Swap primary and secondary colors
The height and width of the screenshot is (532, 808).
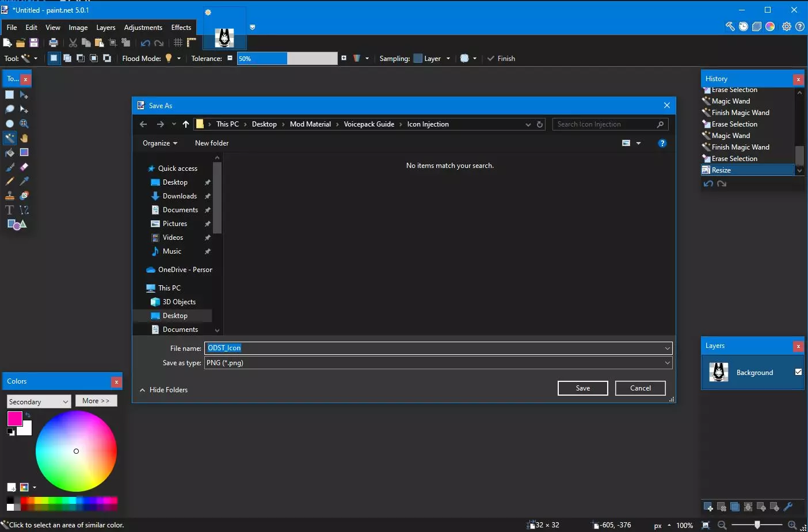tap(28, 415)
